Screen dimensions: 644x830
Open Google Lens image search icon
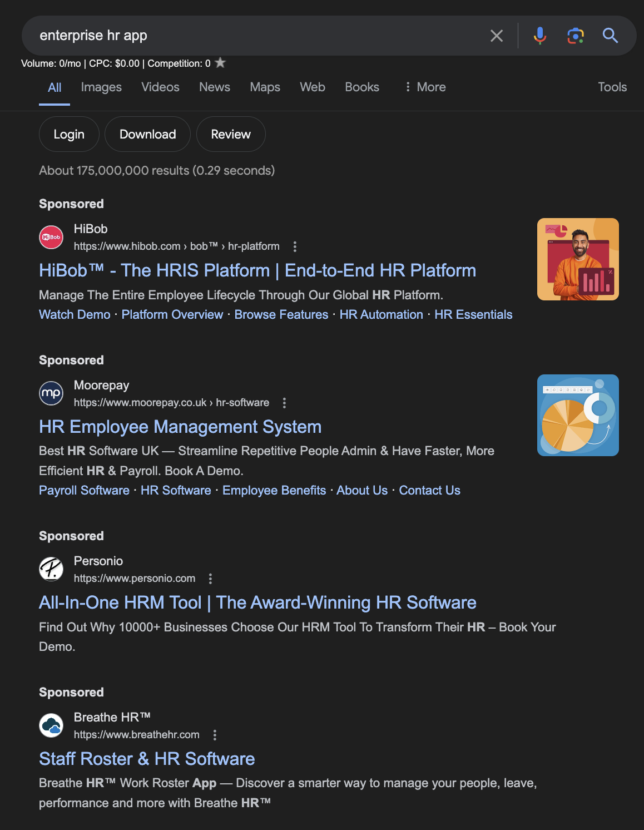576,36
